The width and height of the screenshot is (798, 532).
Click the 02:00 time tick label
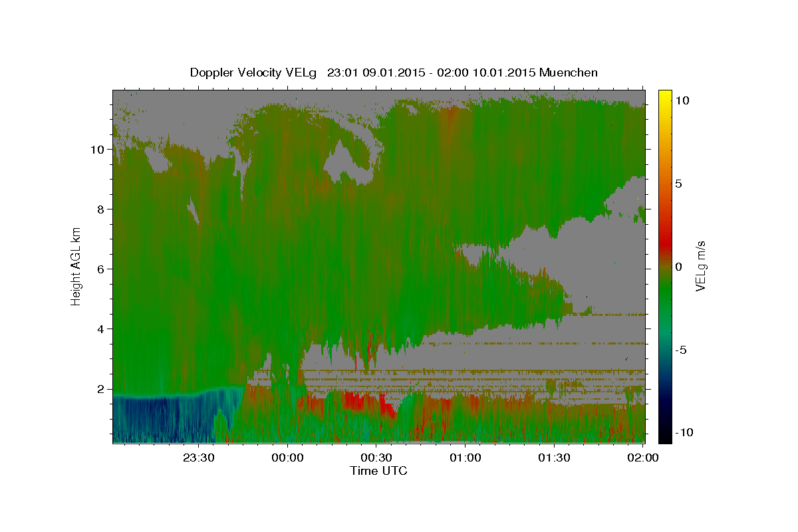point(642,458)
